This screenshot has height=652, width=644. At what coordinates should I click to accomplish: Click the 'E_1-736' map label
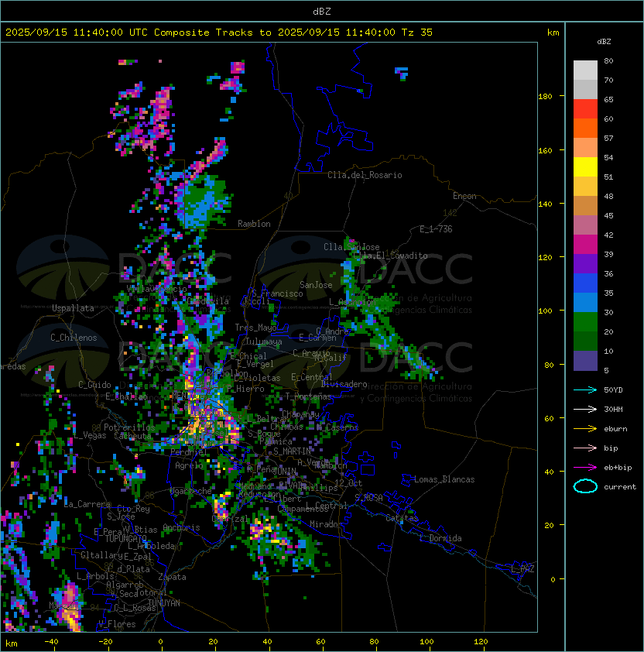[x=436, y=229]
